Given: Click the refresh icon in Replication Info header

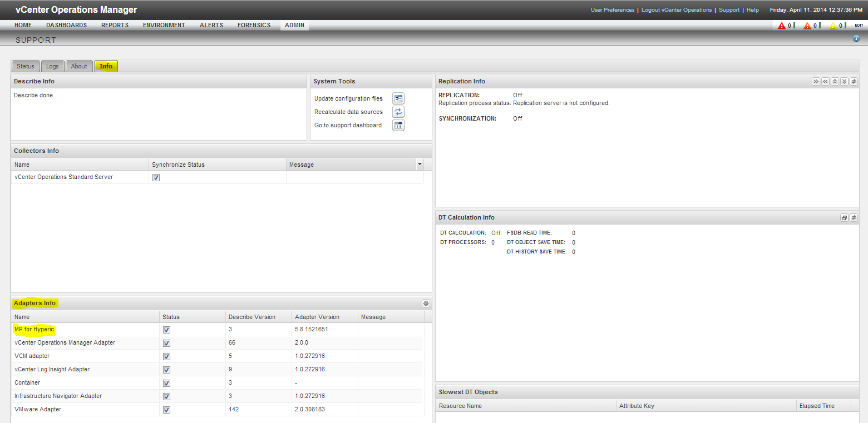Looking at the screenshot, I should (x=854, y=81).
